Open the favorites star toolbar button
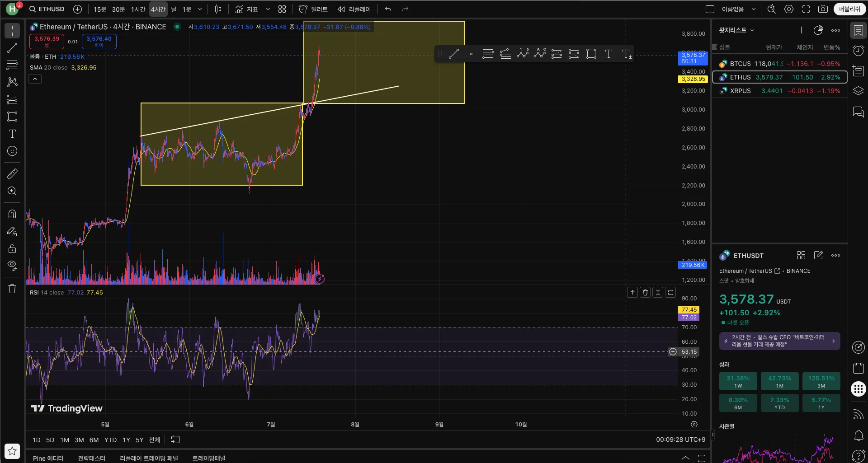This screenshot has height=463, width=868. click(12, 451)
